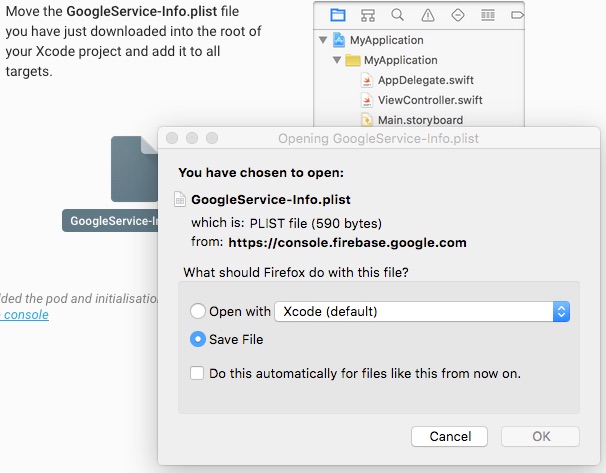
Task: Open the find navigator magnifier icon
Action: pos(397,15)
